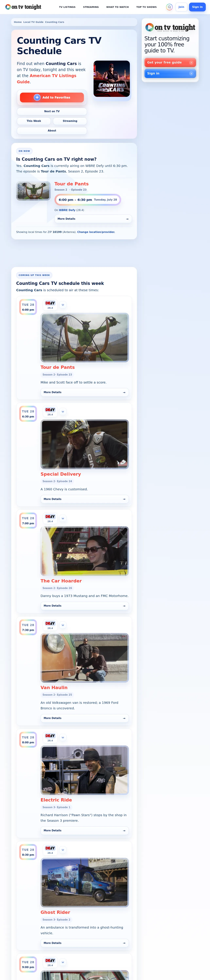Screen dimensions: 210x980
Task: Click the DEFY channel logo for Tue 6:00 pm
Action: coord(50,303)
